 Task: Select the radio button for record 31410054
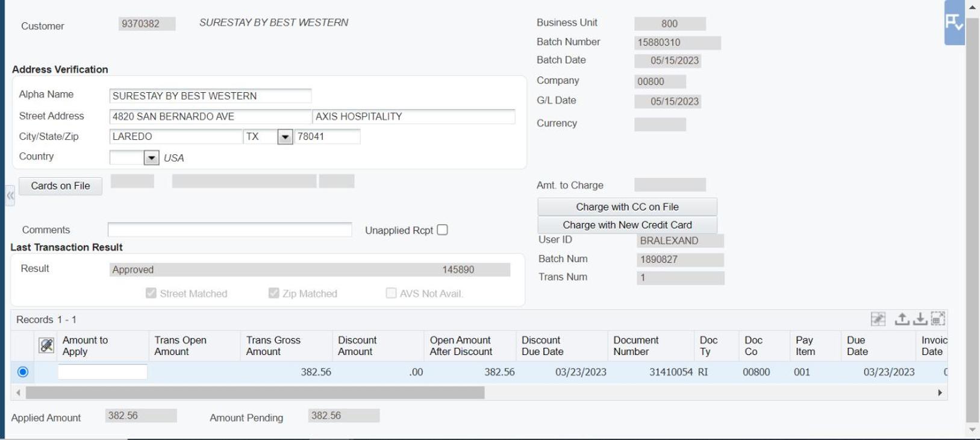pyautogui.click(x=23, y=372)
